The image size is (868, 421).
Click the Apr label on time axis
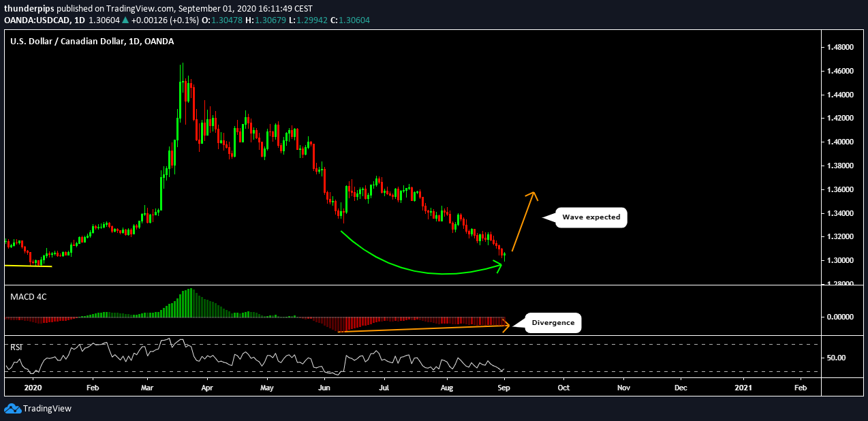click(x=208, y=387)
